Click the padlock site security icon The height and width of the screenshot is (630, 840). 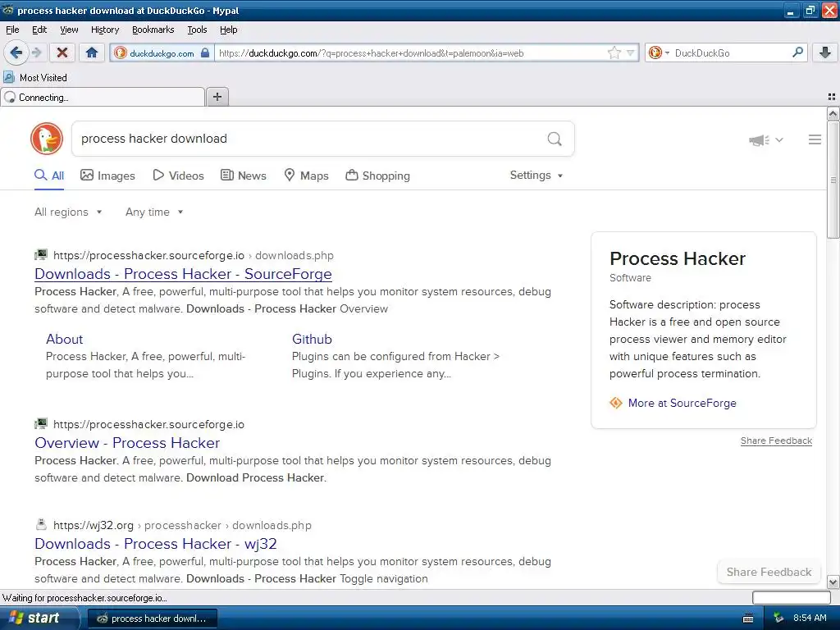coord(204,52)
